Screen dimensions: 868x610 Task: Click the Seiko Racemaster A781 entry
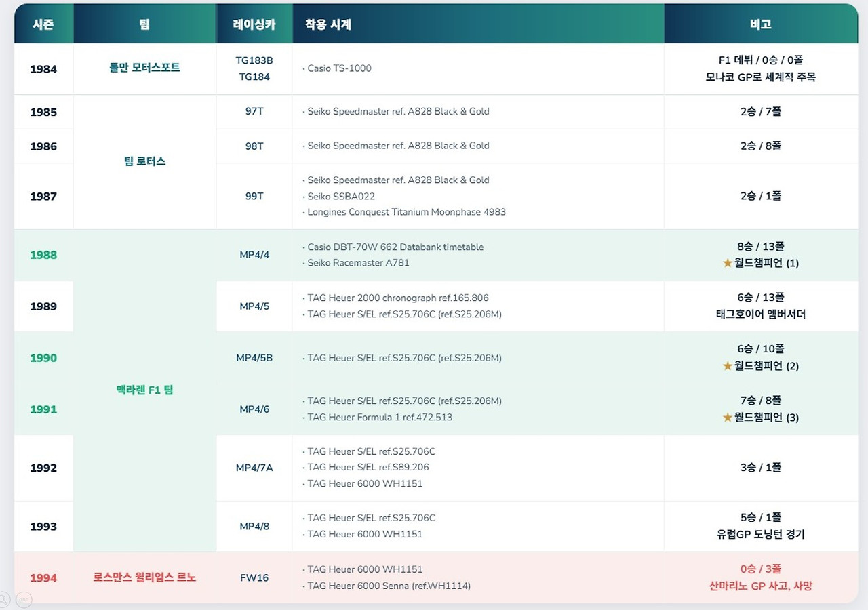356,263
